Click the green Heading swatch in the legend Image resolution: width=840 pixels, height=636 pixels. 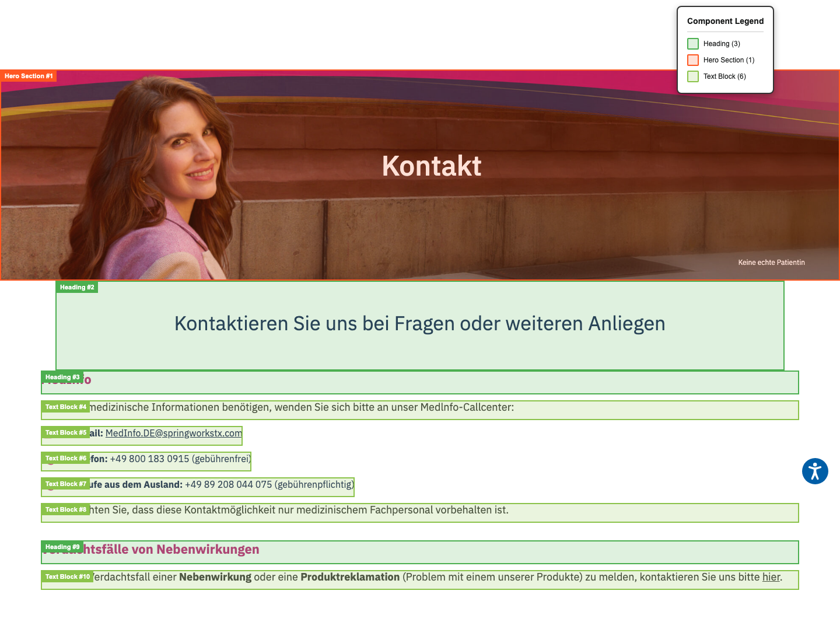pyautogui.click(x=692, y=43)
